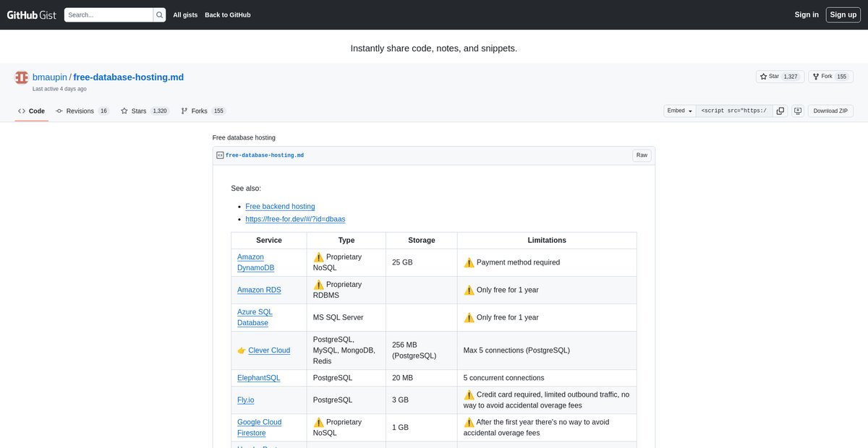The image size is (868, 448).
Task: Click the GitHub Gist logo
Action: (32, 14)
